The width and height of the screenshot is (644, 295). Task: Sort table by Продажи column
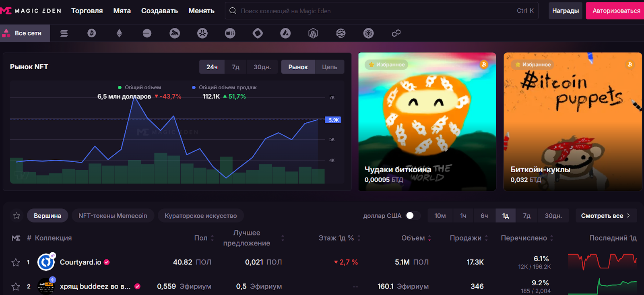click(x=469, y=238)
